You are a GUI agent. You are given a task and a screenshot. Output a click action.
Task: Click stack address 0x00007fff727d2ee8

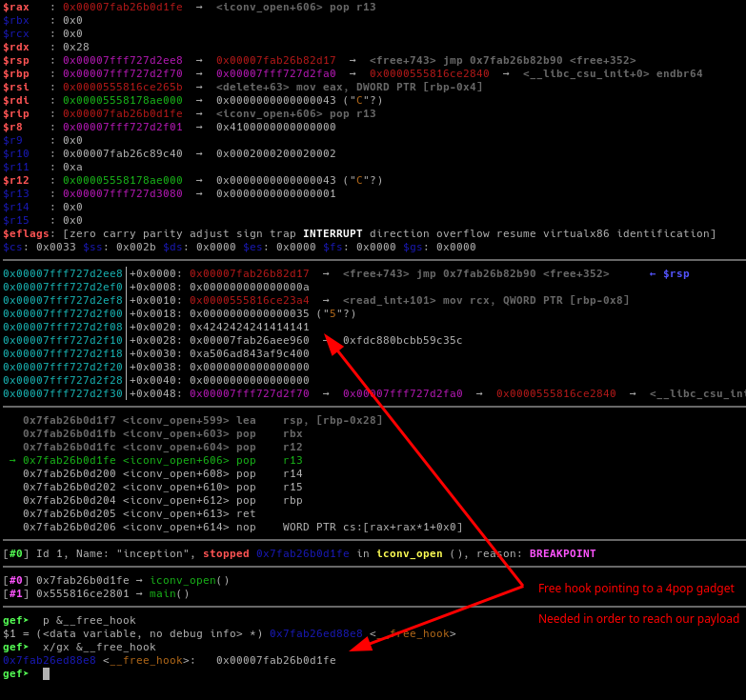(63, 273)
